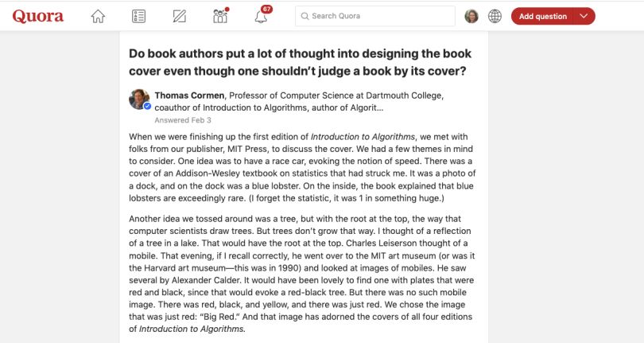
Task: Focus the Search Quora field
Action: coord(375,16)
